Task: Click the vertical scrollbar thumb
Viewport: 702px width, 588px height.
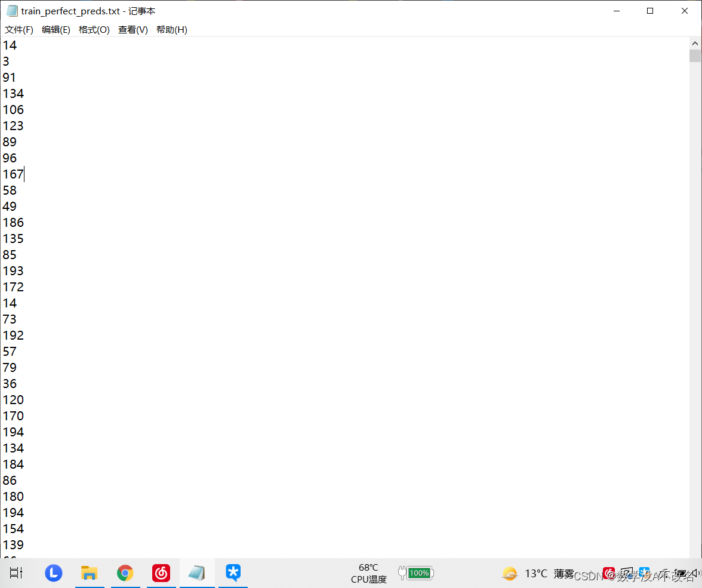Action: (x=695, y=56)
